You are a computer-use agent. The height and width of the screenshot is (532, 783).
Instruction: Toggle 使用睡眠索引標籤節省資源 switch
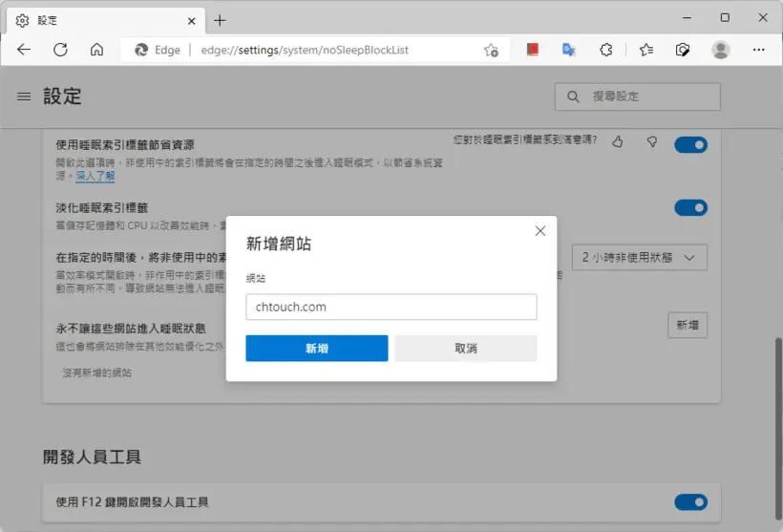[690, 145]
